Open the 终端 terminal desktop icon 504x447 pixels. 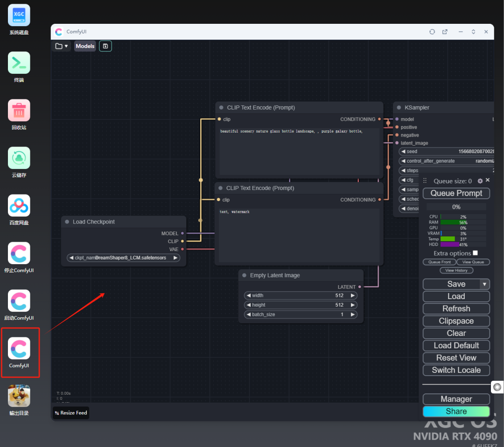click(19, 63)
